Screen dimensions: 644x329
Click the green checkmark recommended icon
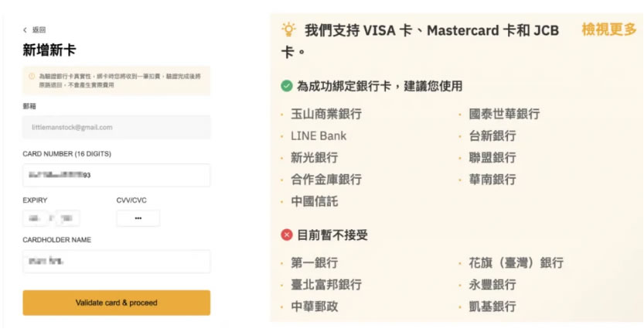coord(287,86)
